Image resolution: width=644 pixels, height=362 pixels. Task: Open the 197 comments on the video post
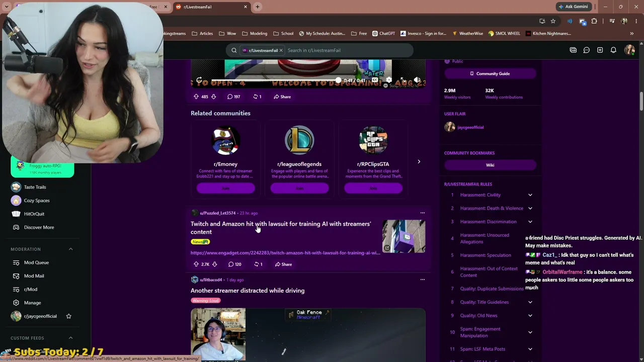coord(233,97)
